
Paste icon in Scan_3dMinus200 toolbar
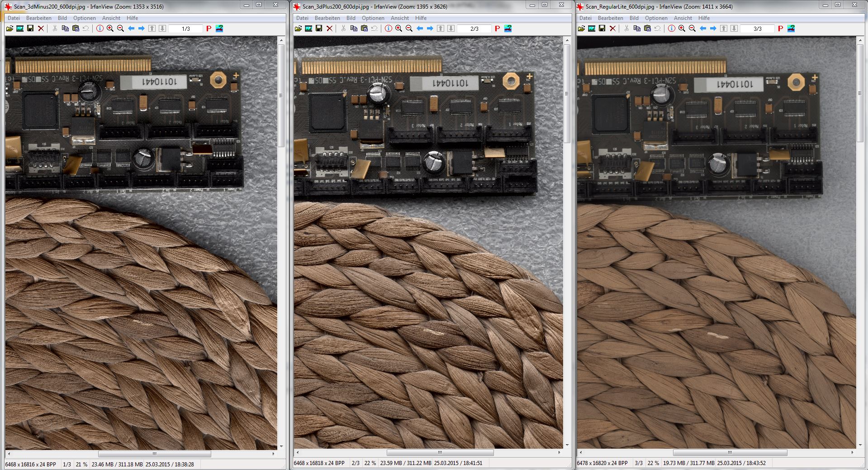pos(76,29)
